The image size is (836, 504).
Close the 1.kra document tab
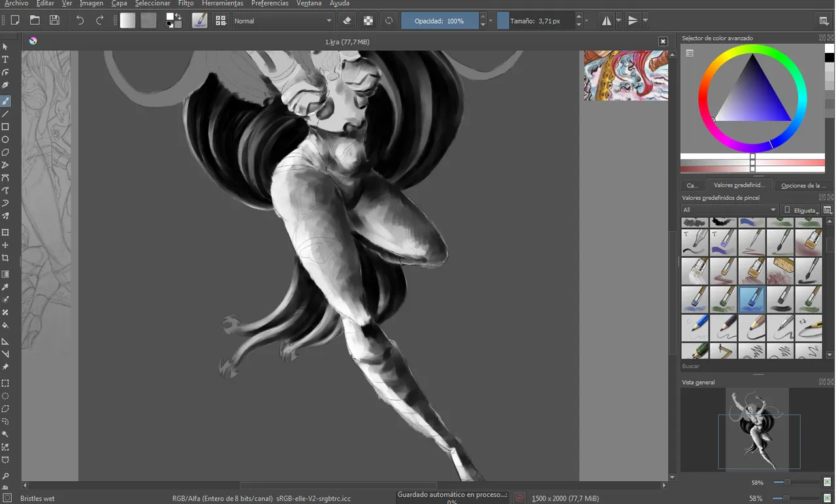click(x=663, y=41)
